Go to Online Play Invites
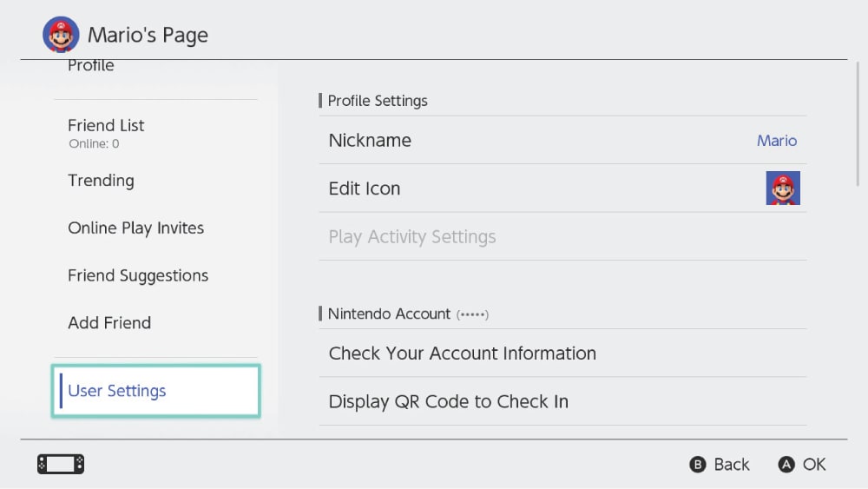The height and width of the screenshot is (489, 868). point(135,228)
